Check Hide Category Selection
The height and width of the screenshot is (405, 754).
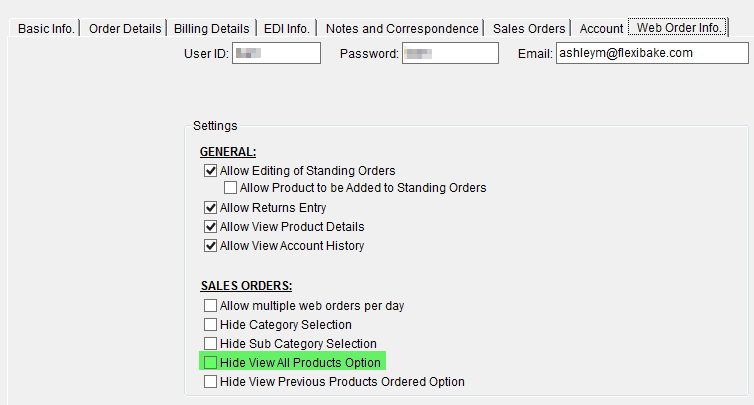(x=210, y=325)
